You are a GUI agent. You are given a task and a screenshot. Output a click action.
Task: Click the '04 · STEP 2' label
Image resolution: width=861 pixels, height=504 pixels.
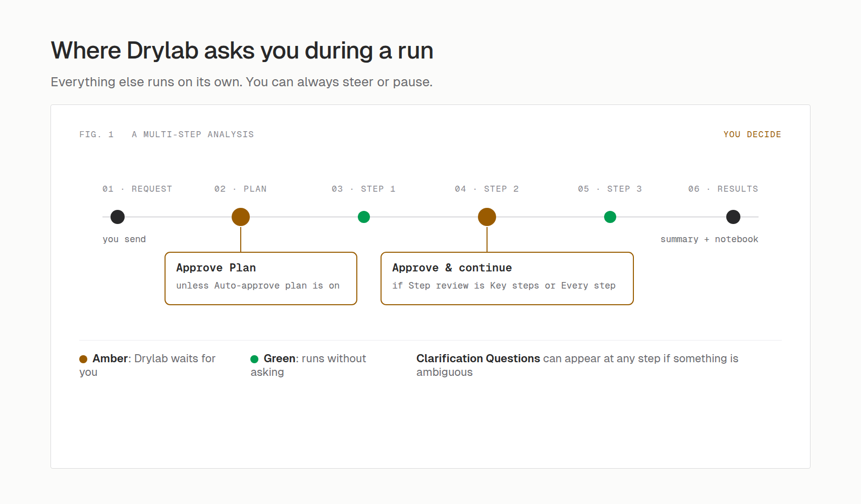[x=487, y=189]
